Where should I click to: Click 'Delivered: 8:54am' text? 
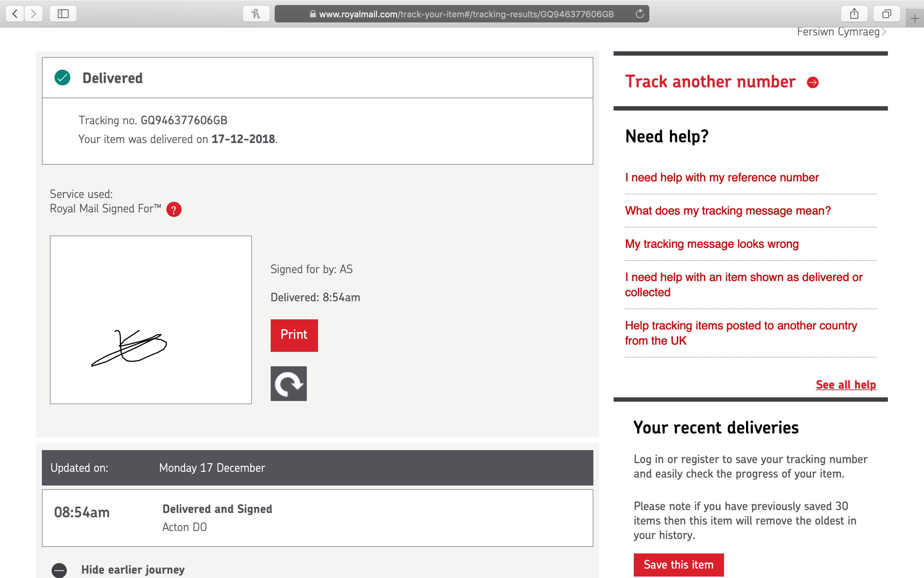tap(315, 297)
